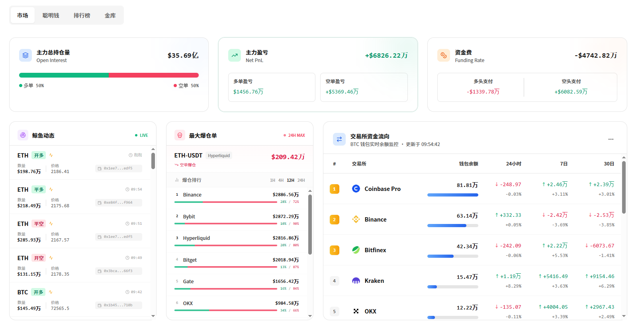
Task: Select the 1H liquidation timeframe
Action: coord(272,180)
